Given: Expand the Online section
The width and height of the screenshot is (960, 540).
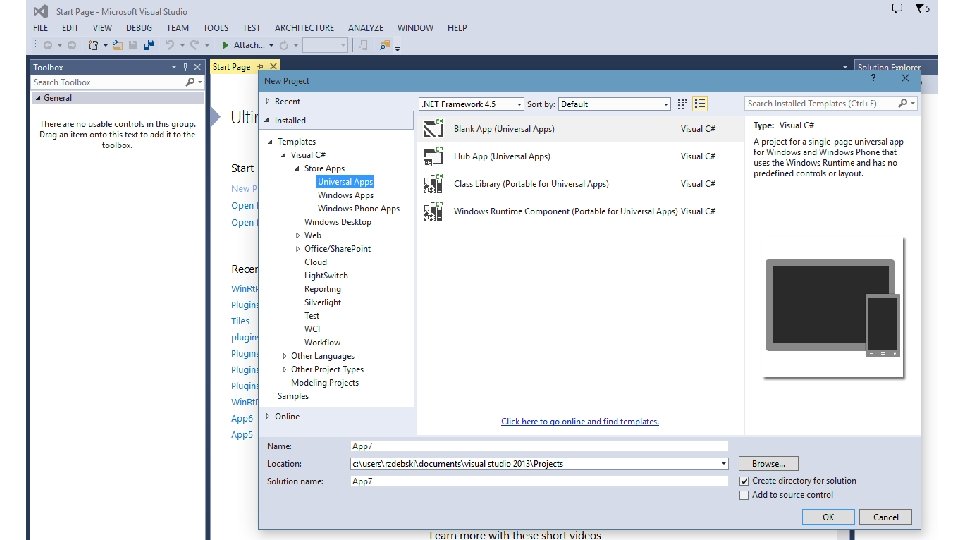Looking at the screenshot, I should 268,416.
